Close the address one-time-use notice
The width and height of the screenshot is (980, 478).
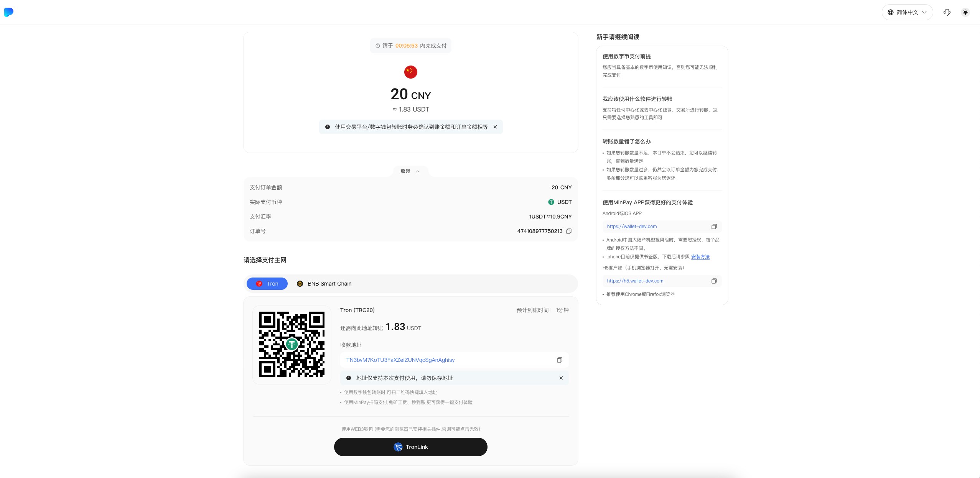point(561,378)
